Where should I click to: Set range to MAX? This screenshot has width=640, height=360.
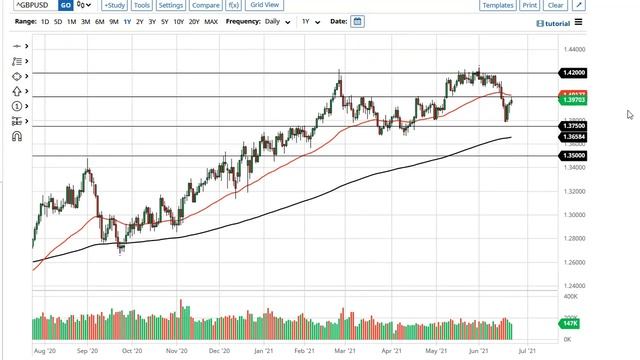[x=211, y=22]
